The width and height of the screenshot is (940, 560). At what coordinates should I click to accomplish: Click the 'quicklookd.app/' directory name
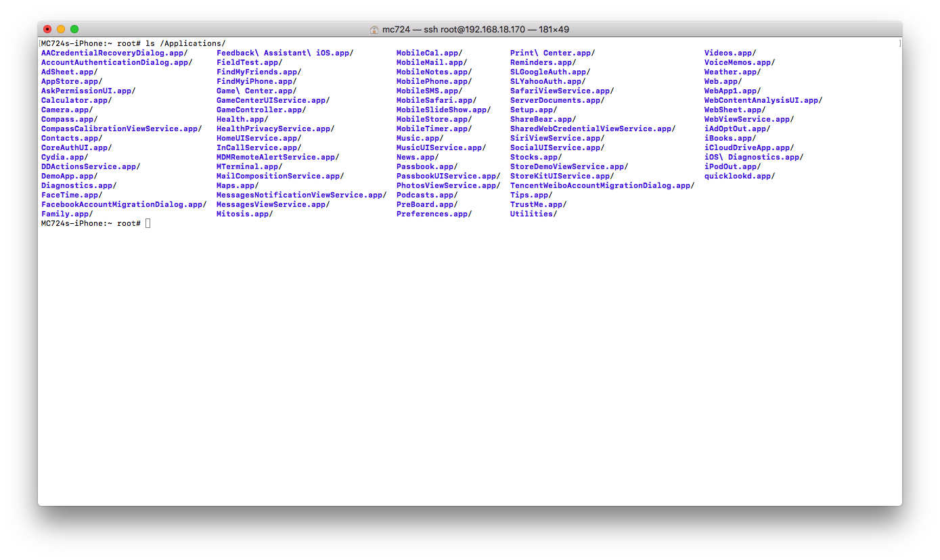[740, 176]
